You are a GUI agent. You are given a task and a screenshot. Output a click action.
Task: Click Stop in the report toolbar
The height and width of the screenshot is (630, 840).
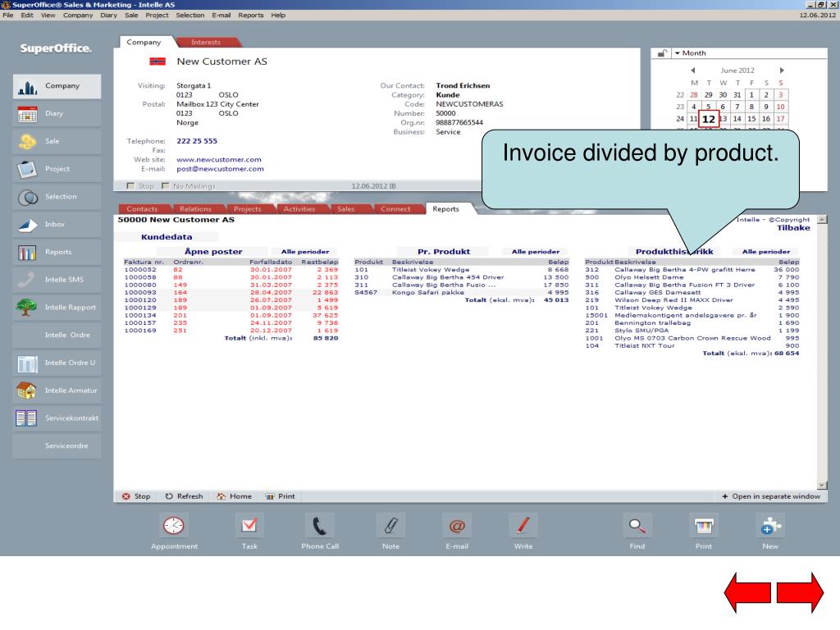click(x=136, y=496)
